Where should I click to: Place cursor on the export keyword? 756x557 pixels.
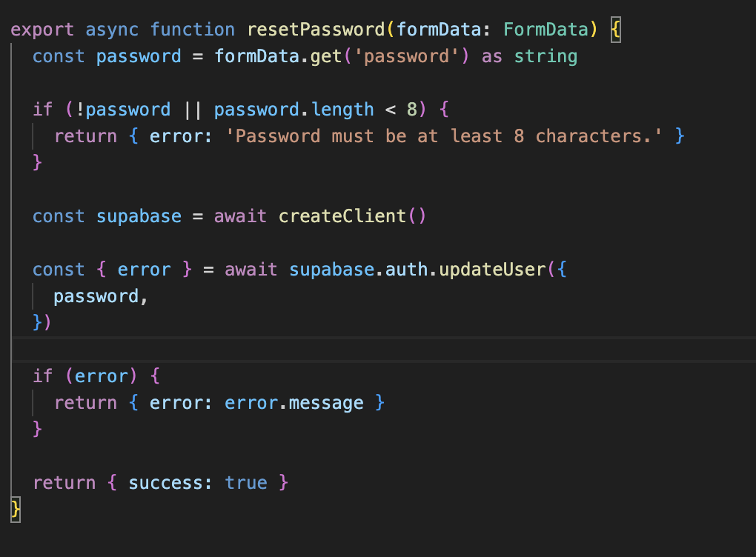(x=42, y=30)
